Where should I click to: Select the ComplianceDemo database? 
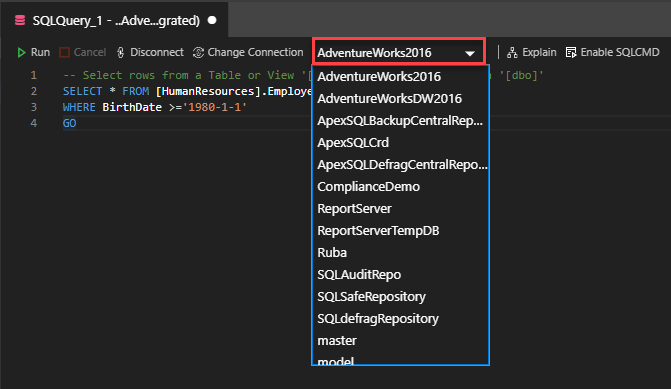pos(401,187)
